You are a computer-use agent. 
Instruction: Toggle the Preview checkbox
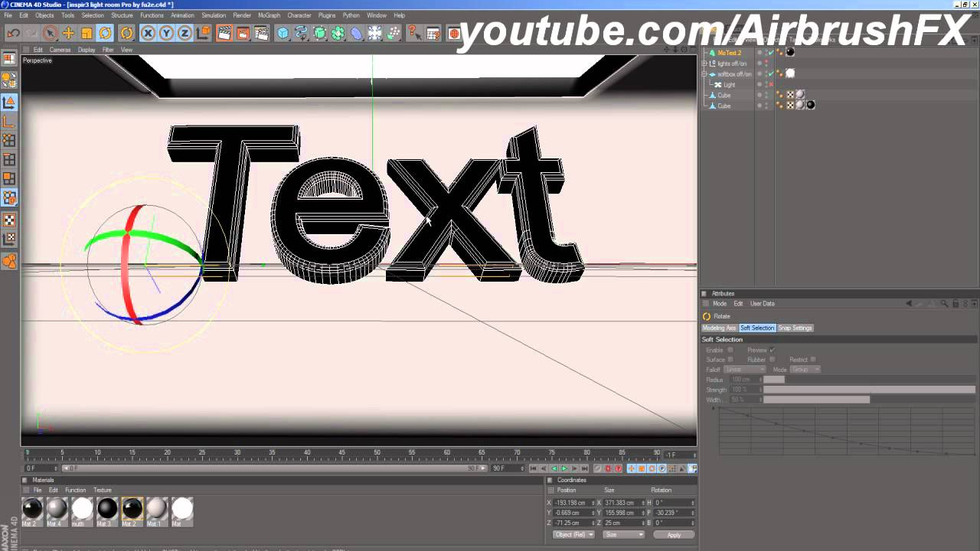pyautogui.click(x=772, y=350)
